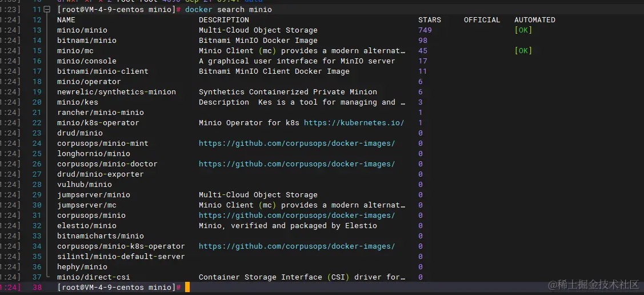Click rancher/minio-minio entry
The image size is (644, 295).
[100, 112]
